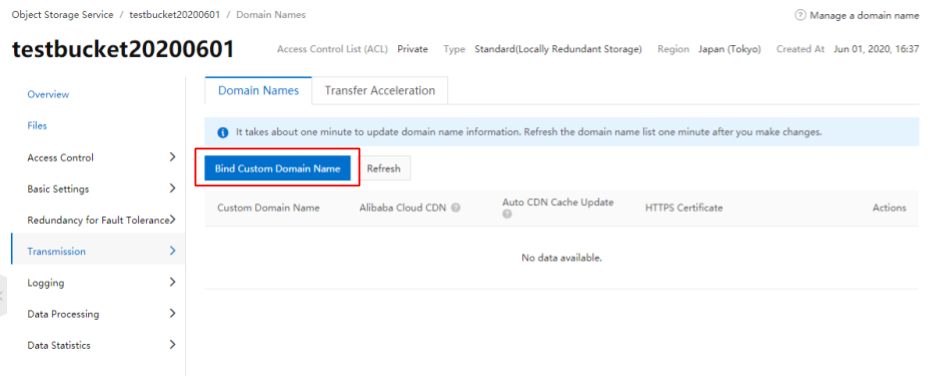The image size is (933, 385).
Task: Click the Bind Custom Domain Name button
Action: click(277, 168)
